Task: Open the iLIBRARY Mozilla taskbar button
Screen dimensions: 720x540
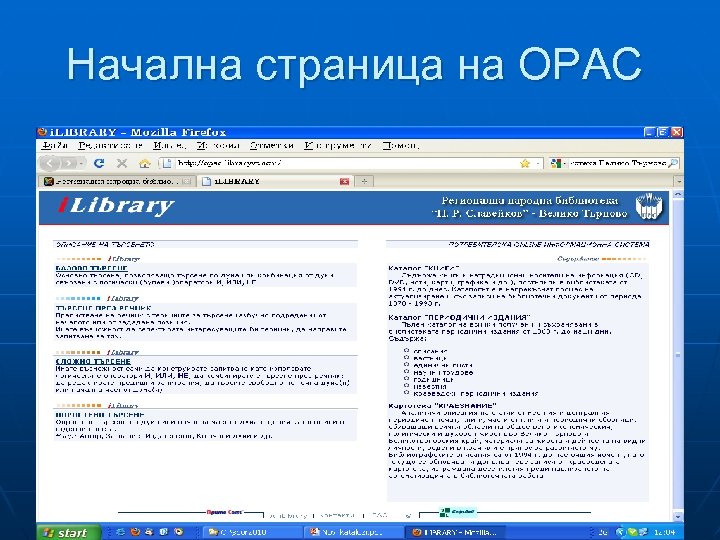Action: [454, 532]
